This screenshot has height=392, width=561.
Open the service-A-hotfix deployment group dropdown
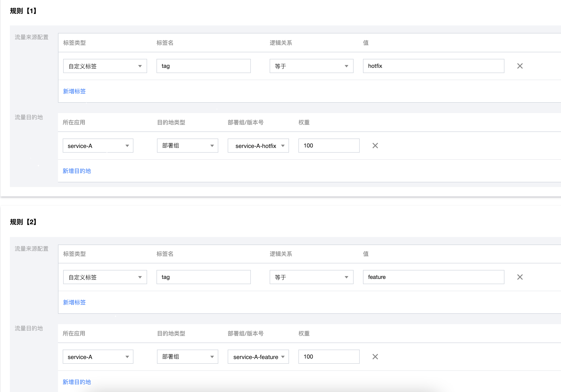coord(258,146)
